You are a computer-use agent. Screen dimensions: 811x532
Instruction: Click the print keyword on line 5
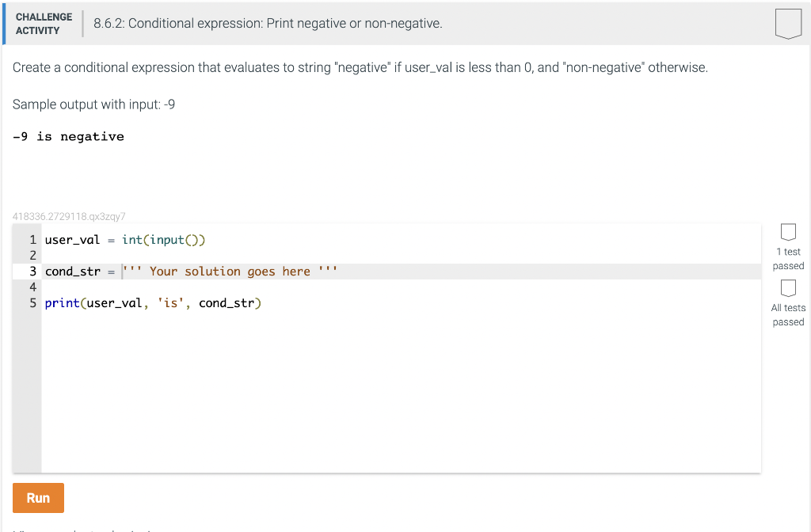click(x=62, y=303)
